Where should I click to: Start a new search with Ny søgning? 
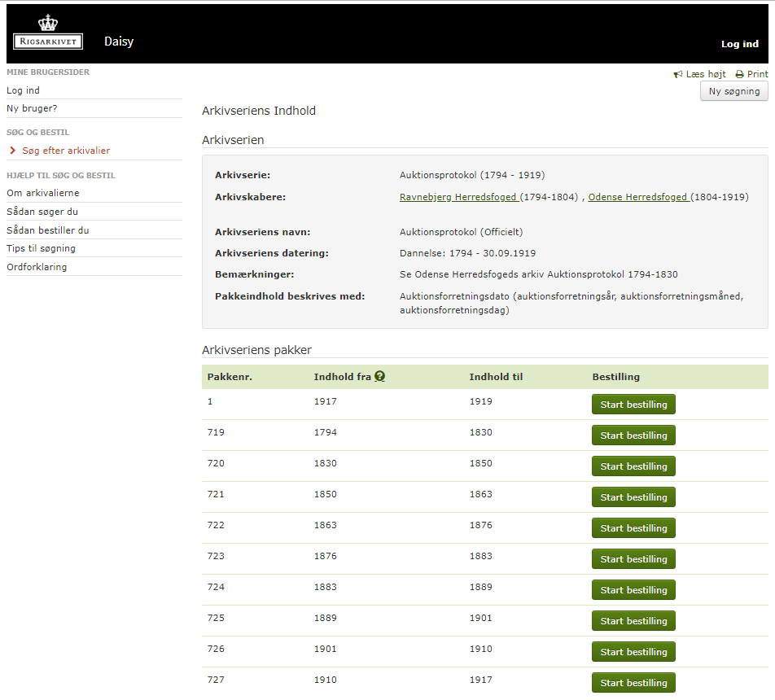tap(734, 91)
